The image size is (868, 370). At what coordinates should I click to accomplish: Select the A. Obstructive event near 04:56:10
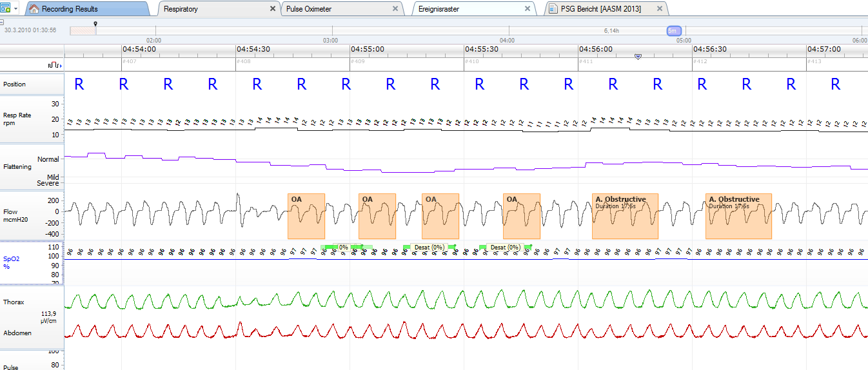[x=626, y=216]
